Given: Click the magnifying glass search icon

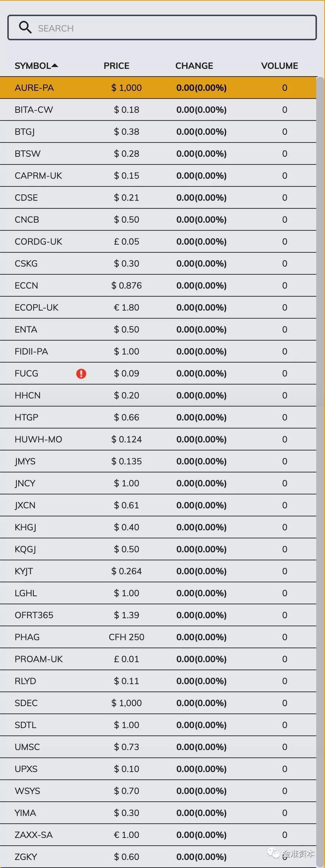Looking at the screenshot, I should tap(25, 27).
